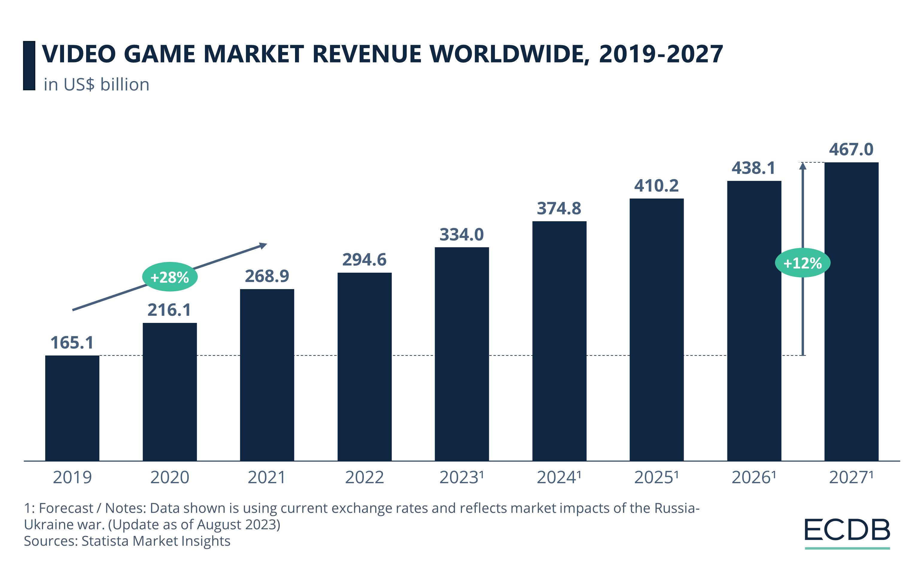Click the 2025 forecast axis label
Viewport: 924px width, 583px height.
656,477
